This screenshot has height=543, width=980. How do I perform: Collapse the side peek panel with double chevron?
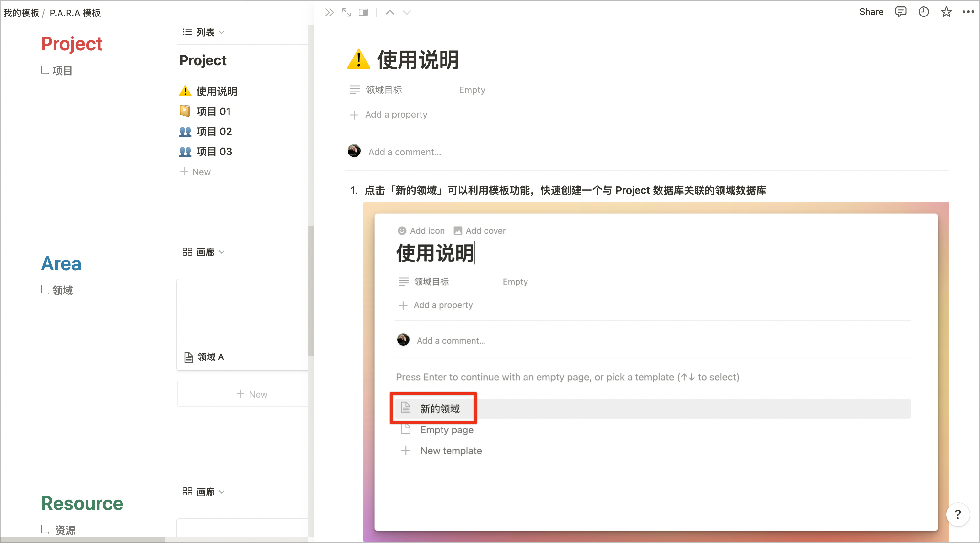click(x=329, y=13)
